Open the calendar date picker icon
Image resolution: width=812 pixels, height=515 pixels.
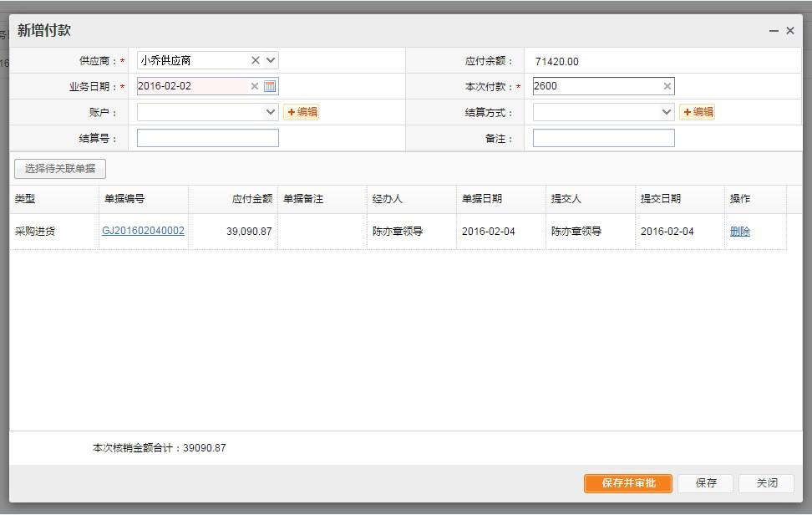click(270, 86)
